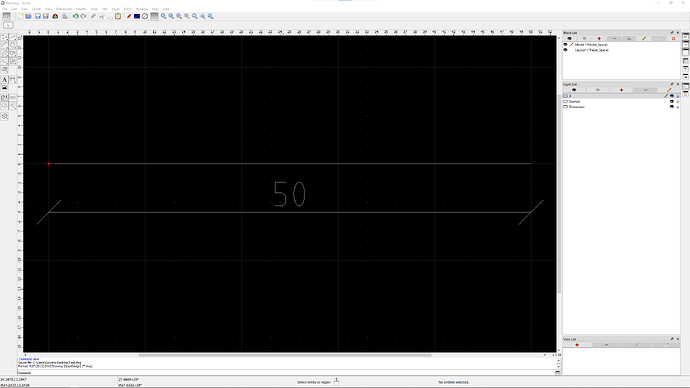Edit layer pencil icon in Layer List

pyautogui.click(x=669, y=90)
